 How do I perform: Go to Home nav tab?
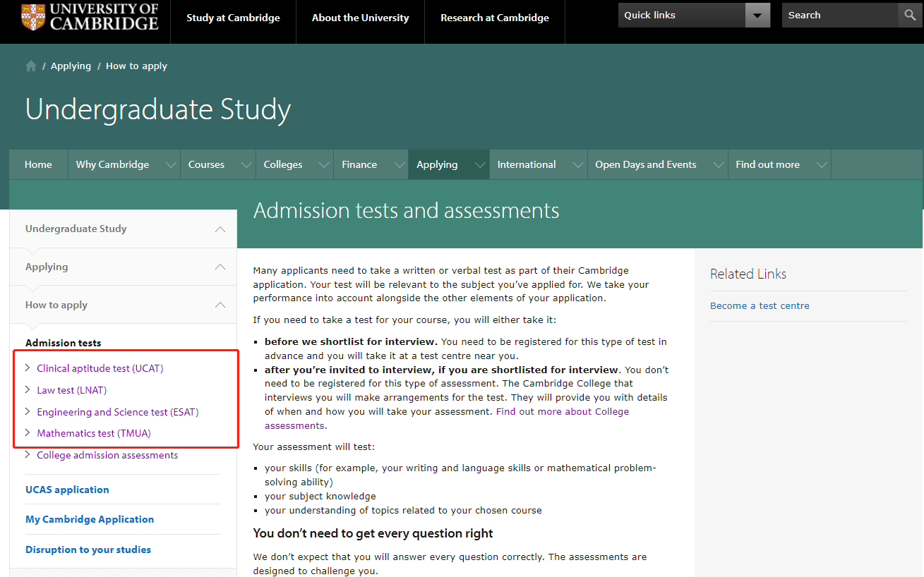pyautogui.click(x=38, y=164)
